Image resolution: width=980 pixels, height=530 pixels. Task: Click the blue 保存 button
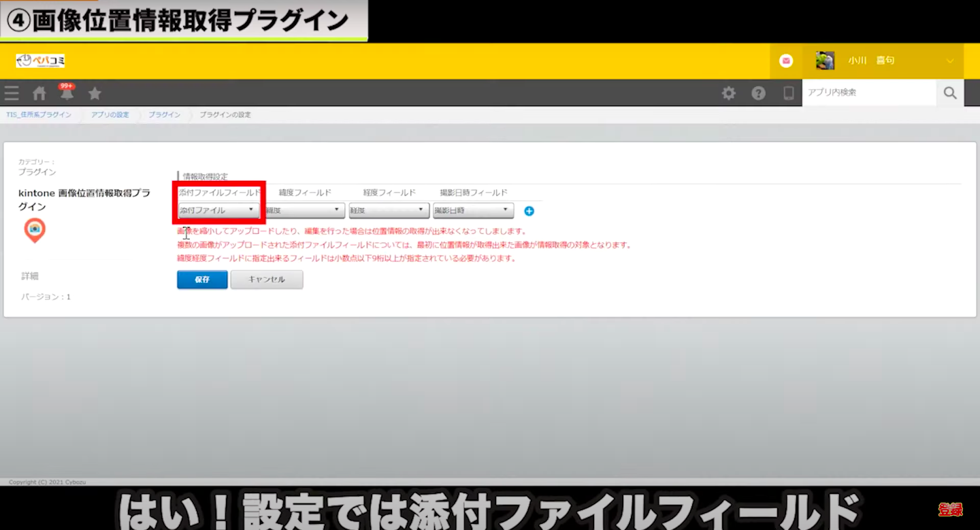[202, 280]
